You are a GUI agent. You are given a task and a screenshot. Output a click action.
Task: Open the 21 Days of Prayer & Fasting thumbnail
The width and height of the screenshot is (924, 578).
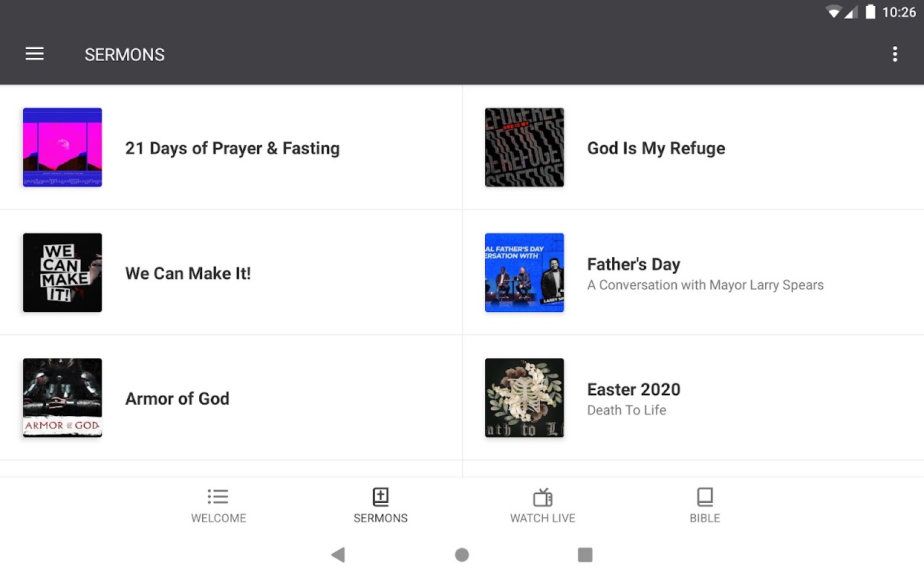(62, 147)
